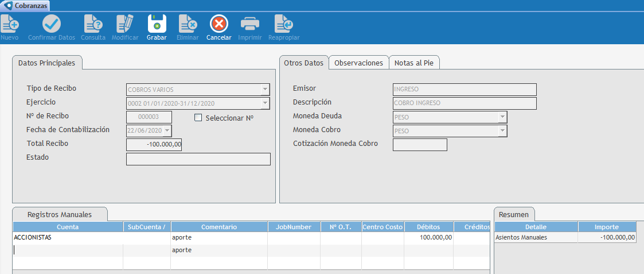Print using the Imprimir icon
The width and height of the screenshot is (644, 274).
[x=250, y=24]
